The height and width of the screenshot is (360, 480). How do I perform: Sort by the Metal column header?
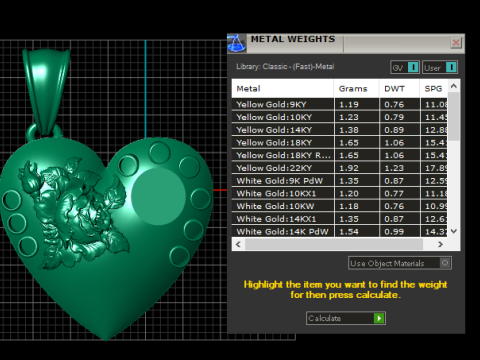click(x=283, y=89)
